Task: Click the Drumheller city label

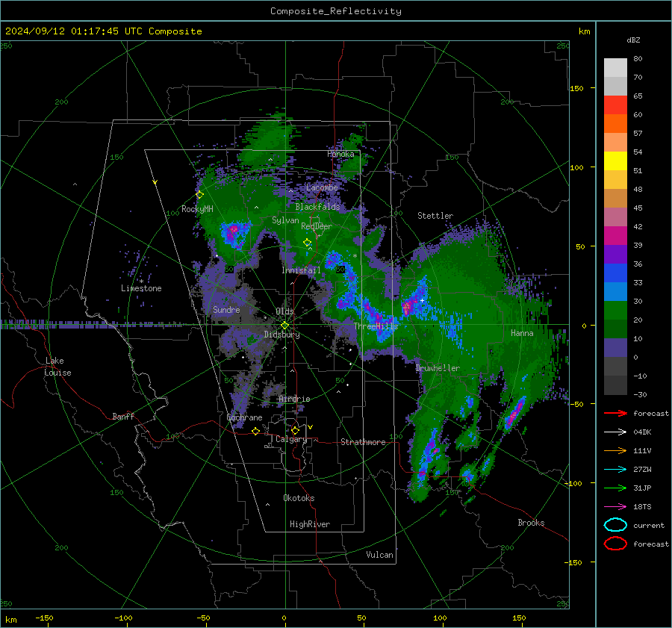Action: click(437, 368)
